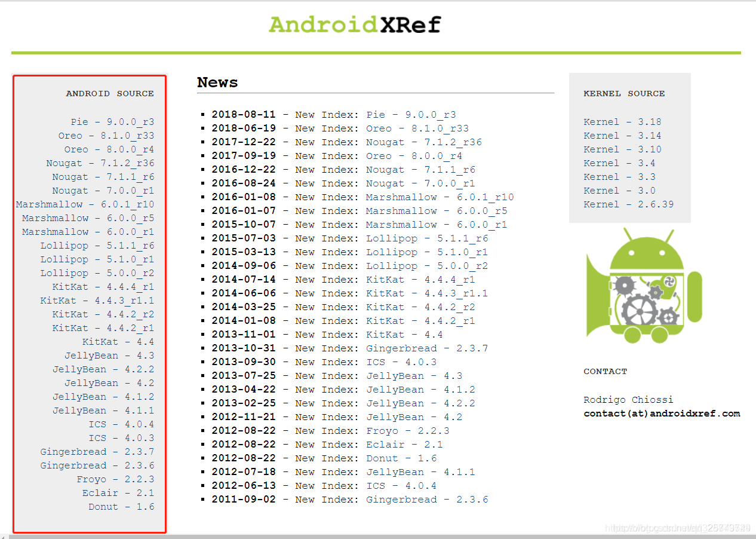Open Kernel - 3.4 source
The image size is (756, 539).
click(619, 163)
